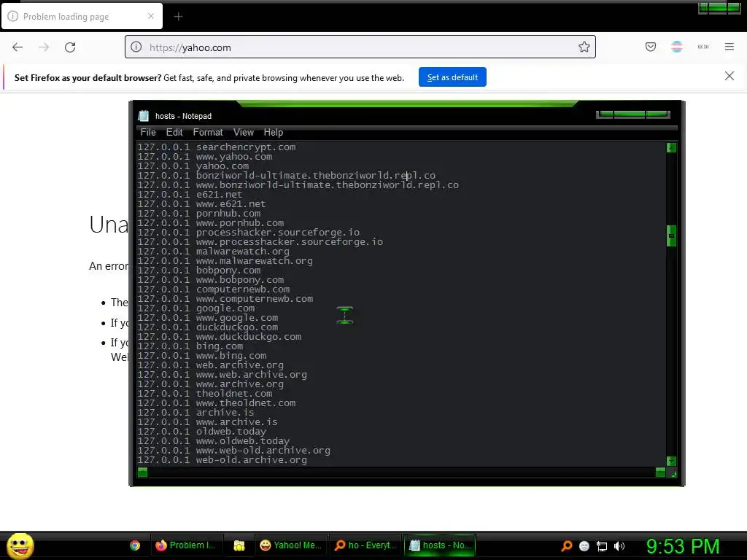Open the volume tray icon
The width and height of the screenshot is (747, 560).
tap(619, 546)
